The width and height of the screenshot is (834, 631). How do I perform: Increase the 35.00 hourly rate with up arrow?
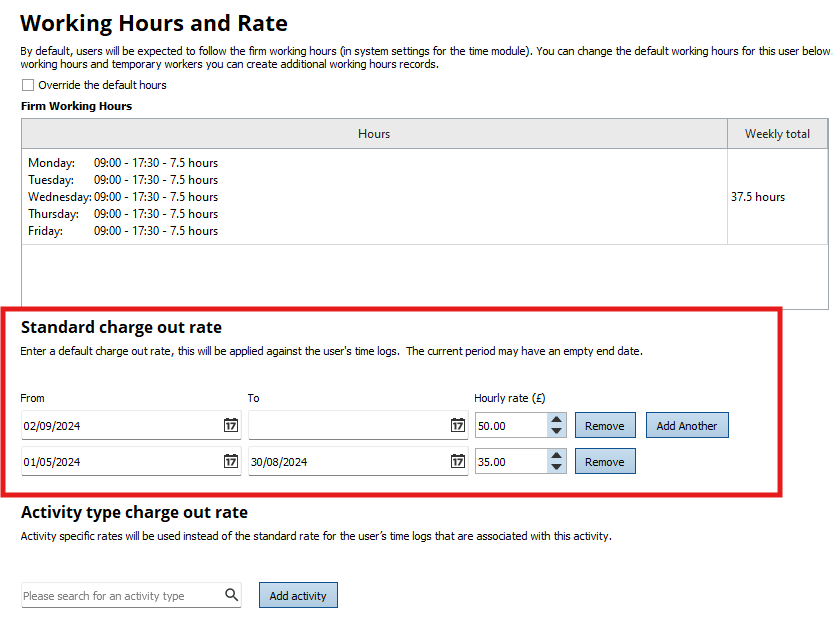[x=556, y=456]
